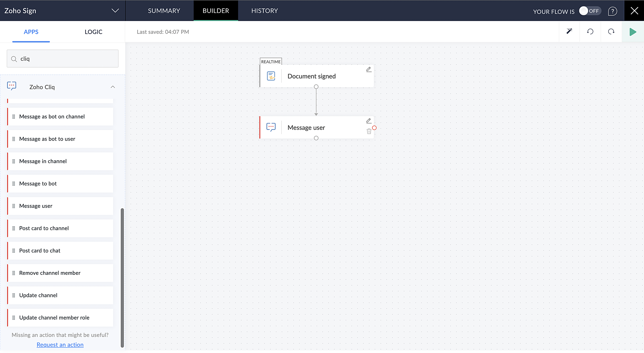Click the Request an action link
The image size is (644, 353).
tap(60, 345)
